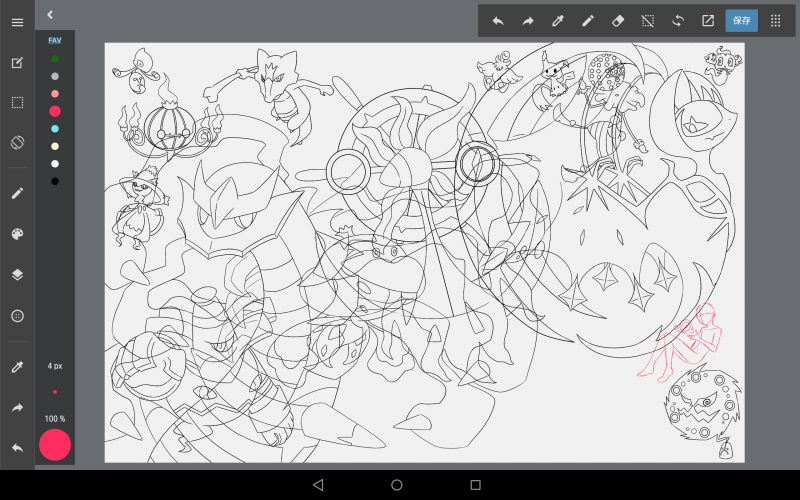The height and width of the screenshot is (500, 800).
Task: Collapse the color panel with back chevron
Action: pyautogui.click(x=49, y=15)
